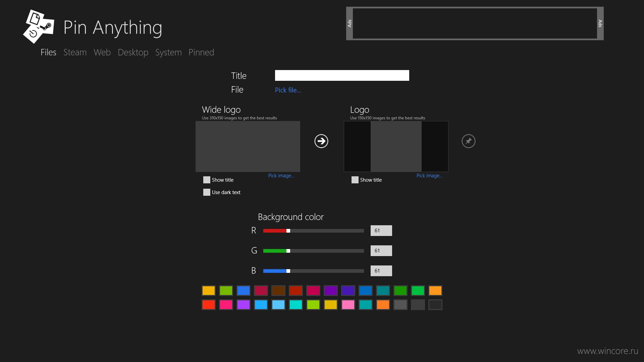Pick image for the Wide logo

[x=281, y=176]
